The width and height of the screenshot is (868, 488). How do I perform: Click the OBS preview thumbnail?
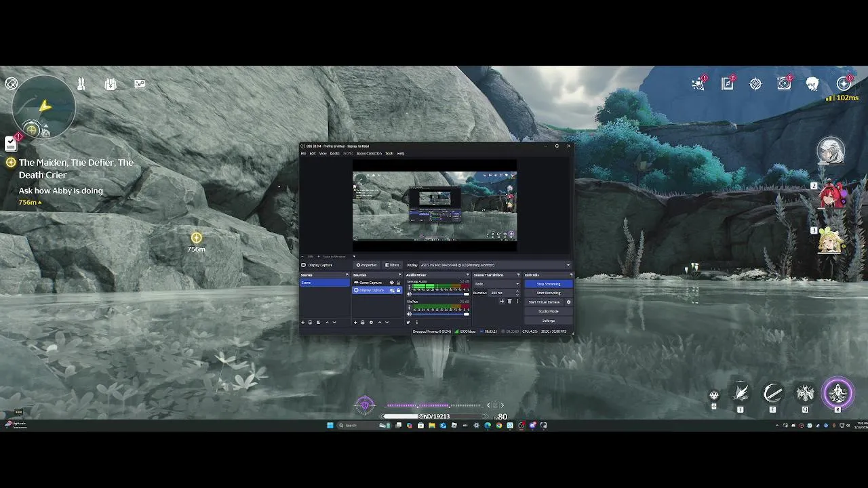pyautogui.click(x=435, y=206)
